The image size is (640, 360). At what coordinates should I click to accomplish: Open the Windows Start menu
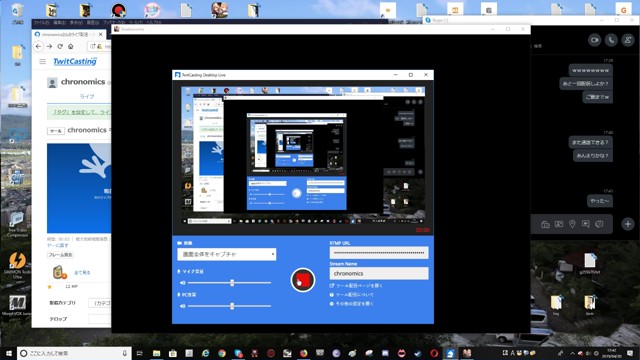(9, 353)
